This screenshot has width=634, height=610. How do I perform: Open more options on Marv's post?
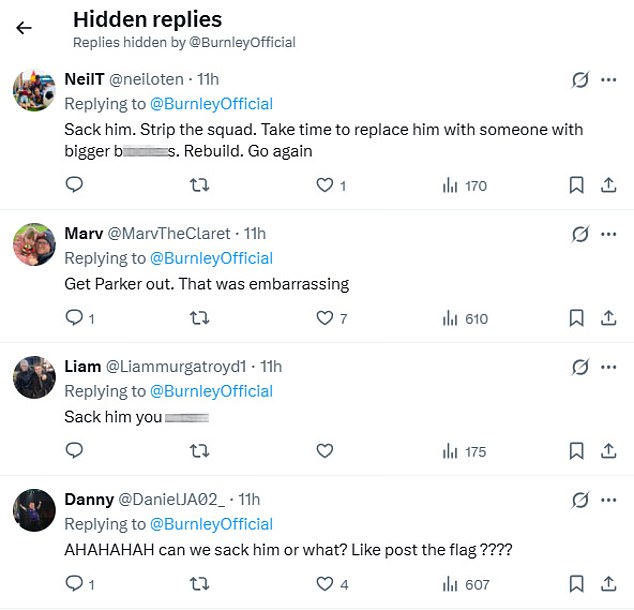pos(608,234)
